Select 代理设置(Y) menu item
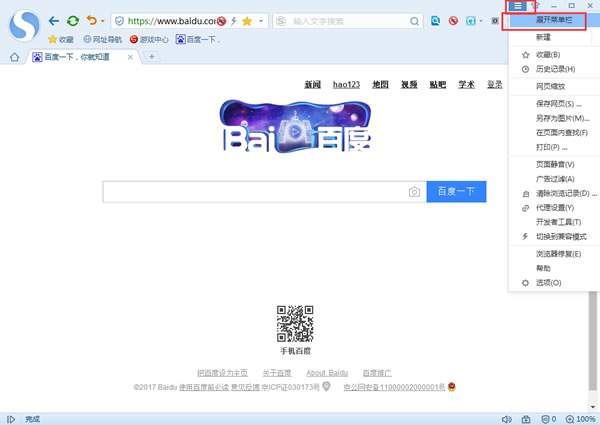 pyautogui.click(x=554, y=208)
